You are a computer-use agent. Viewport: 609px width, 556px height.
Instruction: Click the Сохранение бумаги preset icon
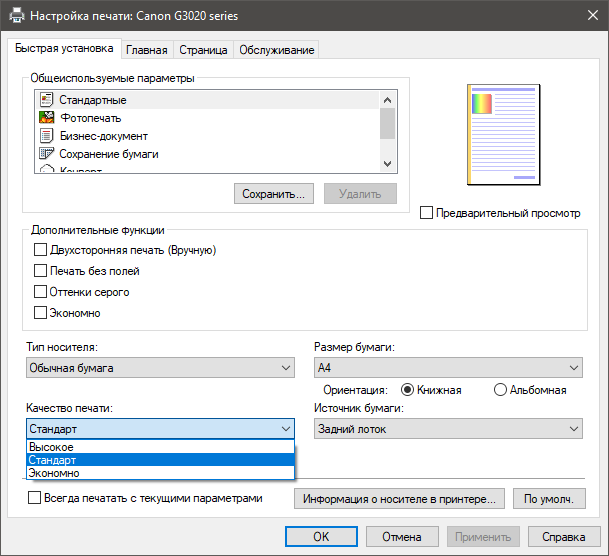coord(47,154)
